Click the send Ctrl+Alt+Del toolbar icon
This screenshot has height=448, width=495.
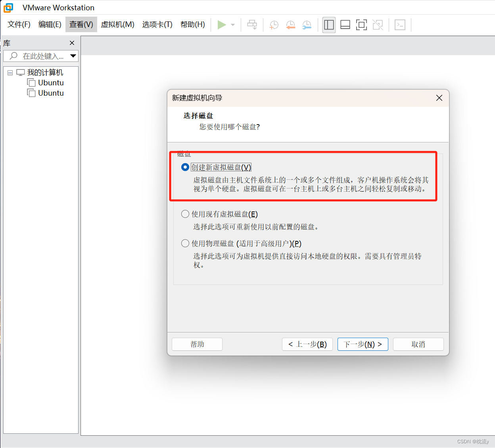tap(252, 25)
